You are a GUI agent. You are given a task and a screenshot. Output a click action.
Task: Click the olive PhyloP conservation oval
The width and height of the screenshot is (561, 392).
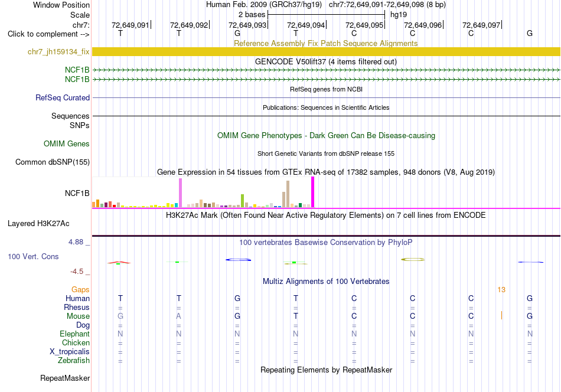[413, 259]
